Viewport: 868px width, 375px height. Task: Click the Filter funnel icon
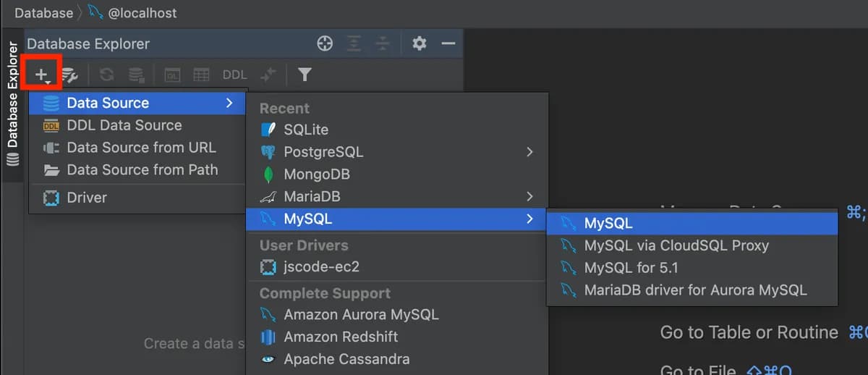pos(305,75)
